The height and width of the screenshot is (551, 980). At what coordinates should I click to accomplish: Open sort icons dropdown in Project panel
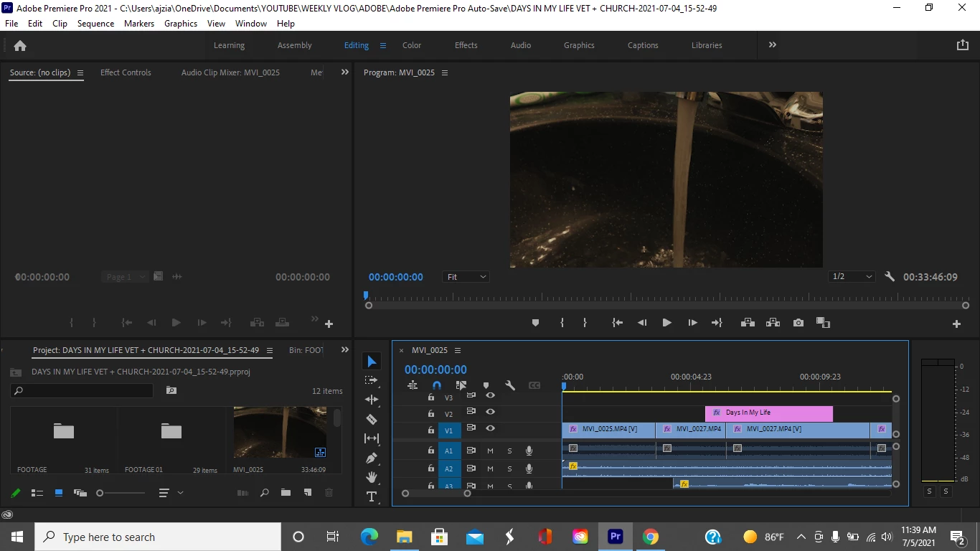click(171, 493)
